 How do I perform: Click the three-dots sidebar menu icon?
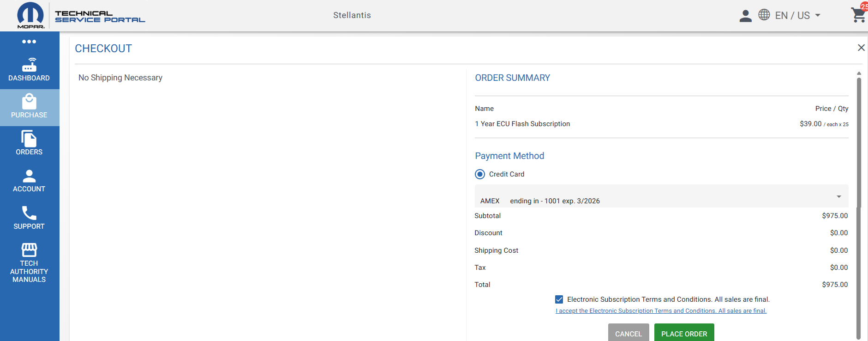point(29,42)
